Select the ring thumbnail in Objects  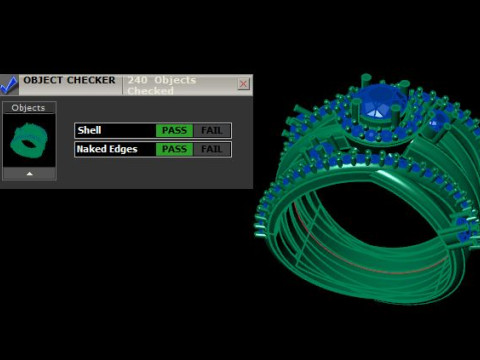(29, 140)
